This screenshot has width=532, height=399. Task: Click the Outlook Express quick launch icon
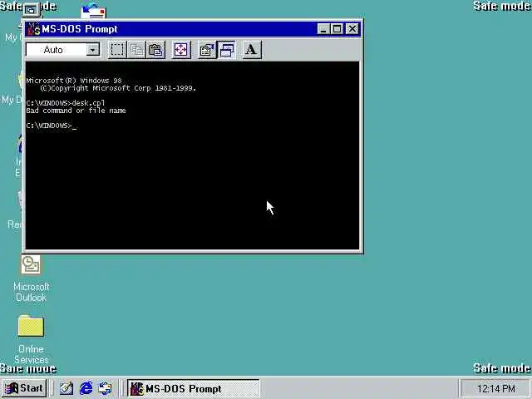(105, 388)
